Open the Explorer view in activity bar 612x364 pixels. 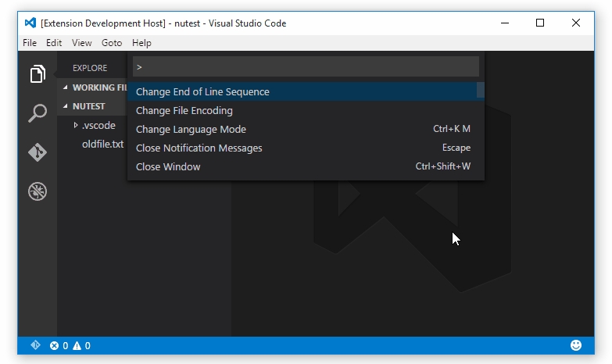click(38, 74)
